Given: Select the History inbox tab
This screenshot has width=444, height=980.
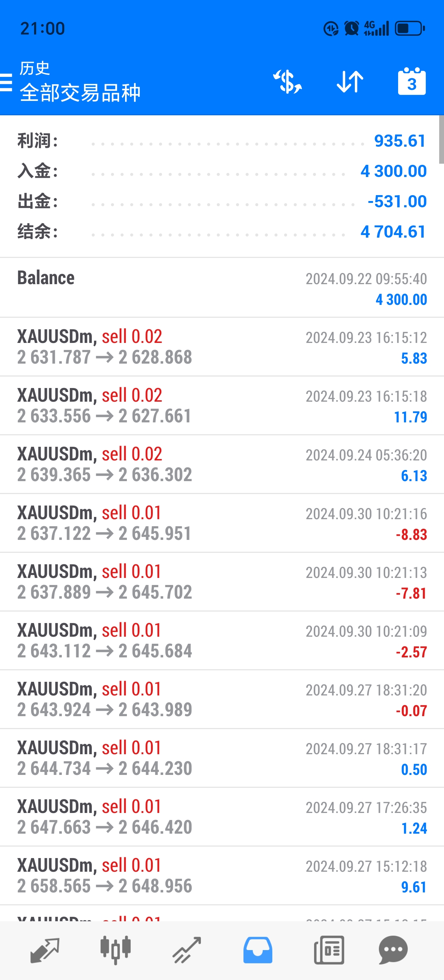Looking at the screenshot, I should point(258,950).
